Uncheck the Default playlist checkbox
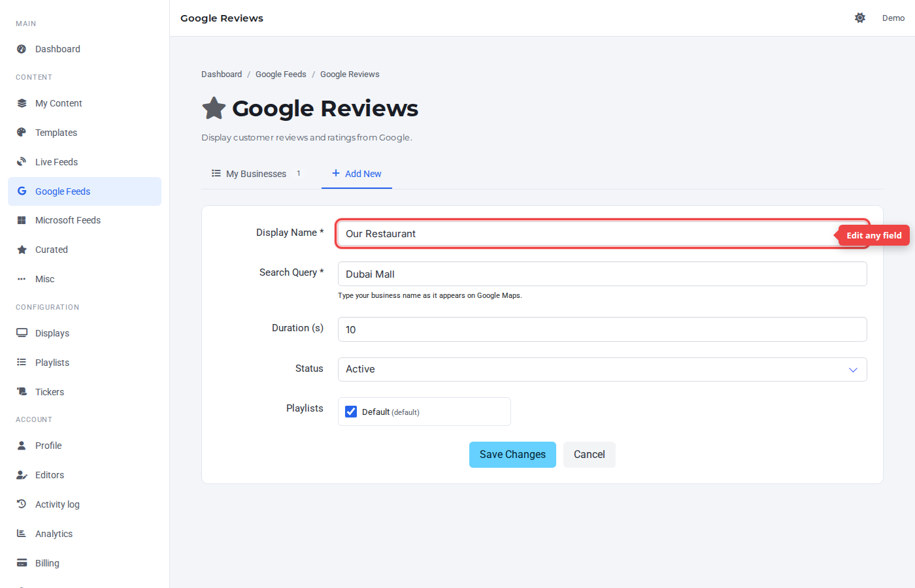The image size is (915, 588). pyautogui.click(x=351, y=412)
